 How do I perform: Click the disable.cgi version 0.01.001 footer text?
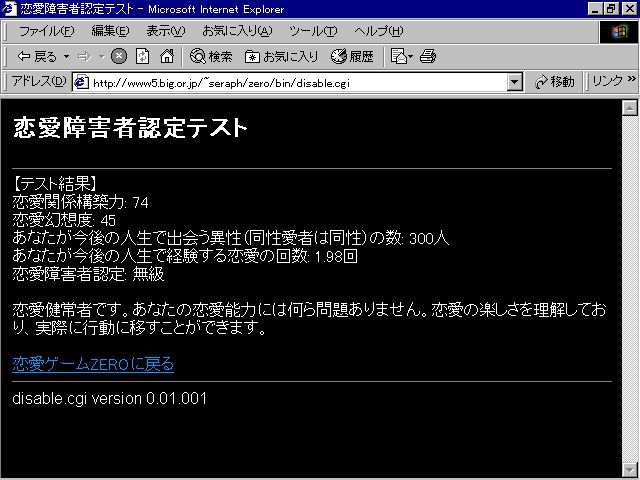pyautogui.click(x=109, y=398)
